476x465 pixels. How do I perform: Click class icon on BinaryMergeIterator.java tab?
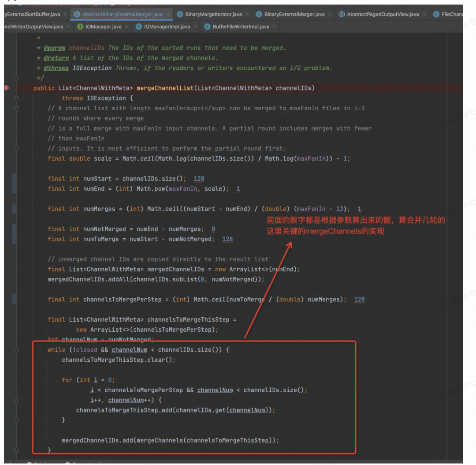tap(180, 14)
